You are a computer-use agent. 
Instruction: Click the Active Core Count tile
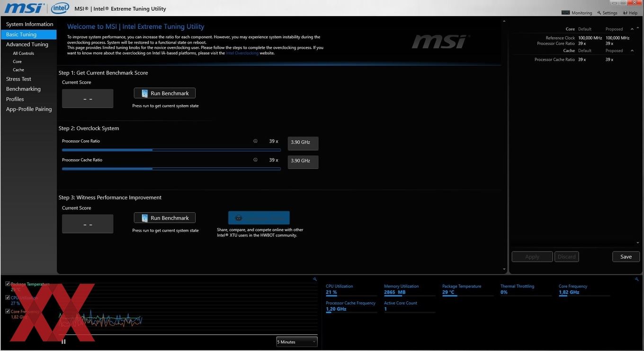409,306
